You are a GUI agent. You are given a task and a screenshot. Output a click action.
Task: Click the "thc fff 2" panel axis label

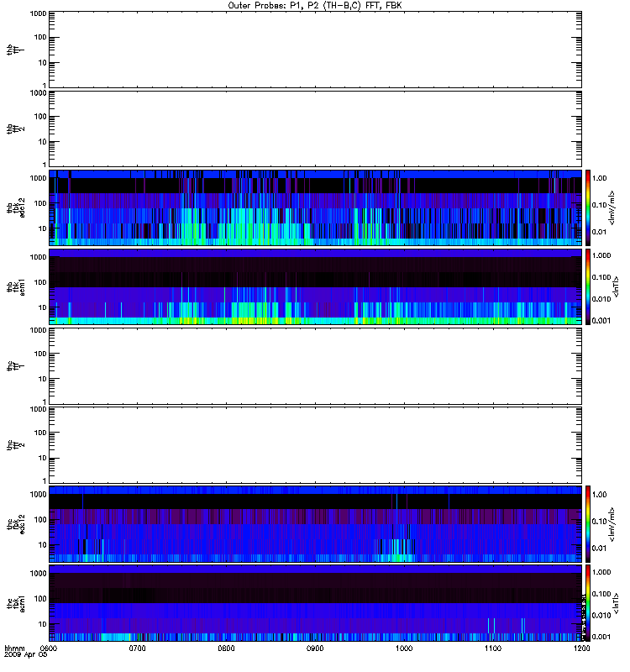[15, 445]
